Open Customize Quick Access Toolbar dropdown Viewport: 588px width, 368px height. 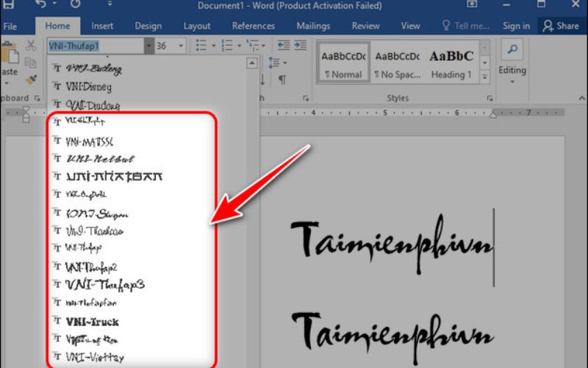(110, 4)
